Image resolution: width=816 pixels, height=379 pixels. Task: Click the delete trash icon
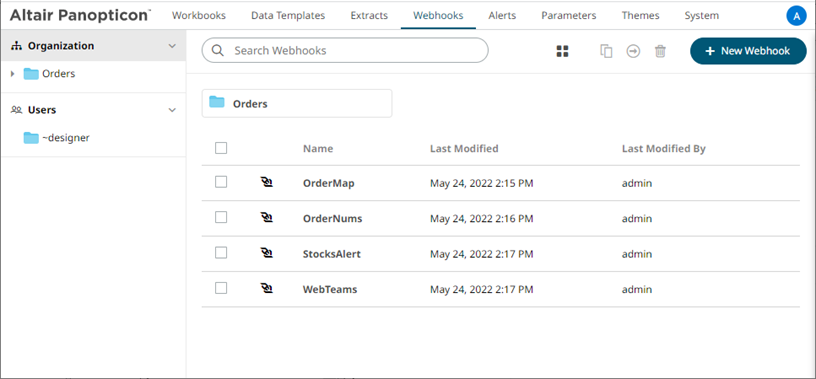pyautogui.click(x=660, y=51)
